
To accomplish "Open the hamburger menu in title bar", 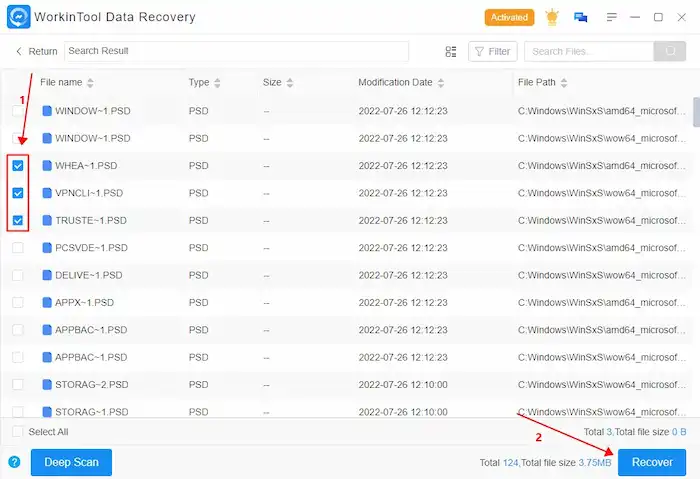I will pos(609,17).
